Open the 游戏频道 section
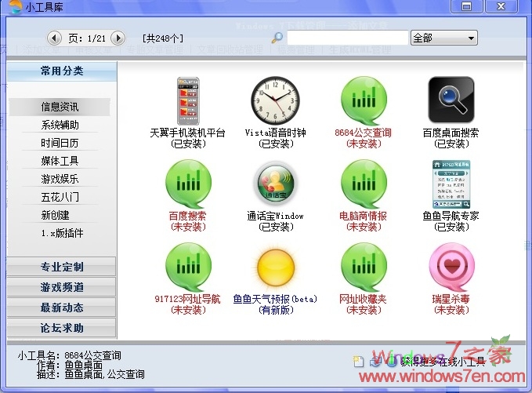The height and width of the screenshot is (393, 532). click(62, 287)
